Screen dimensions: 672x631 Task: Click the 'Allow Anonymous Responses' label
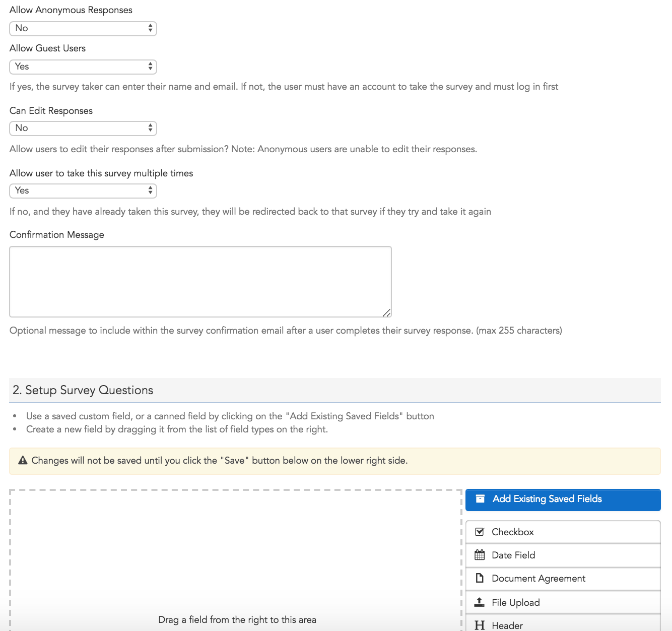pos(71,10)
